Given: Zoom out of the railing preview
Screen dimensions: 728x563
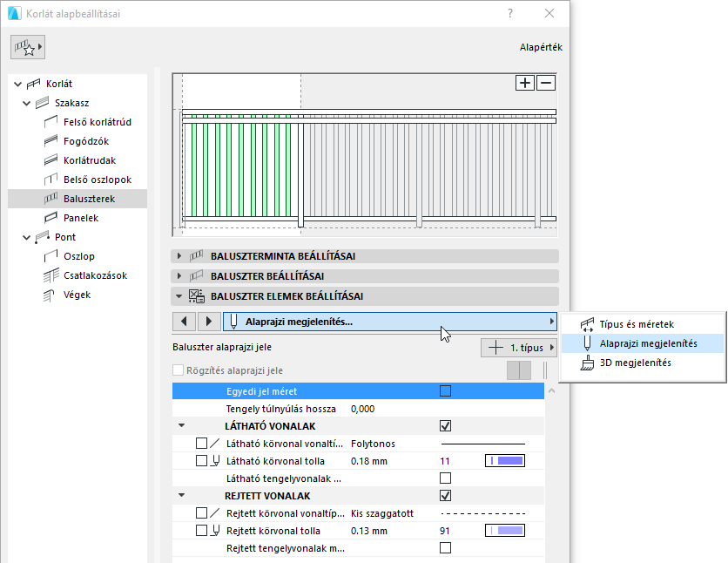Looking at the screenshot, I should click(545, 82).
